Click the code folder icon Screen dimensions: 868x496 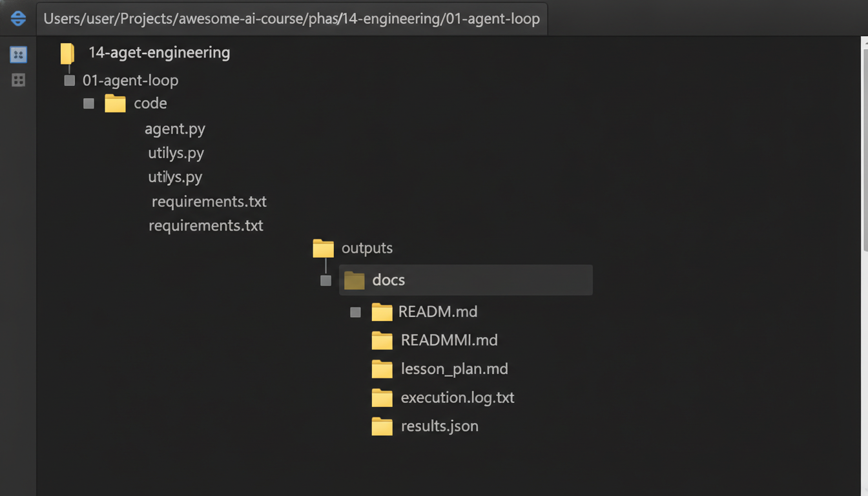pyautogui.click(x=115, y=103)
